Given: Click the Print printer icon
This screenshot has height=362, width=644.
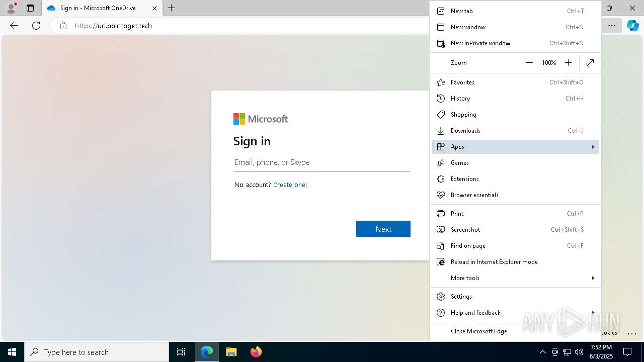Looking at the screenshot, I should click(x=441, y=214).
